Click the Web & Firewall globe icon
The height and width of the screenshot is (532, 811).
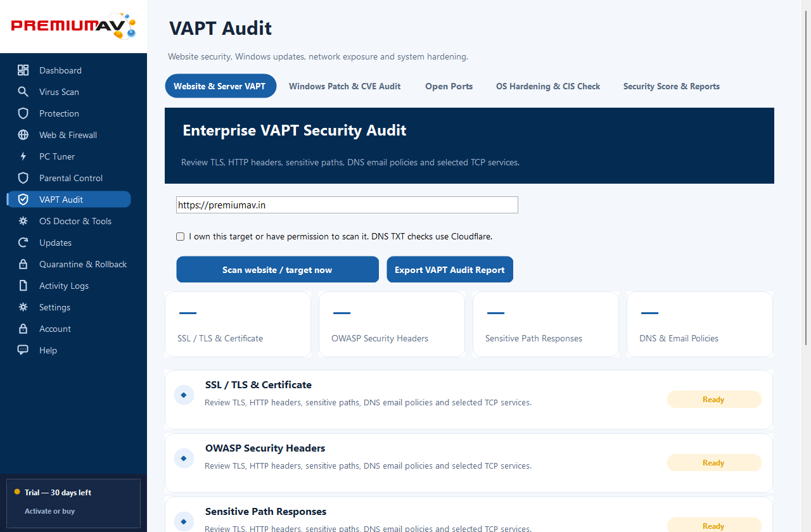[23, 135]
